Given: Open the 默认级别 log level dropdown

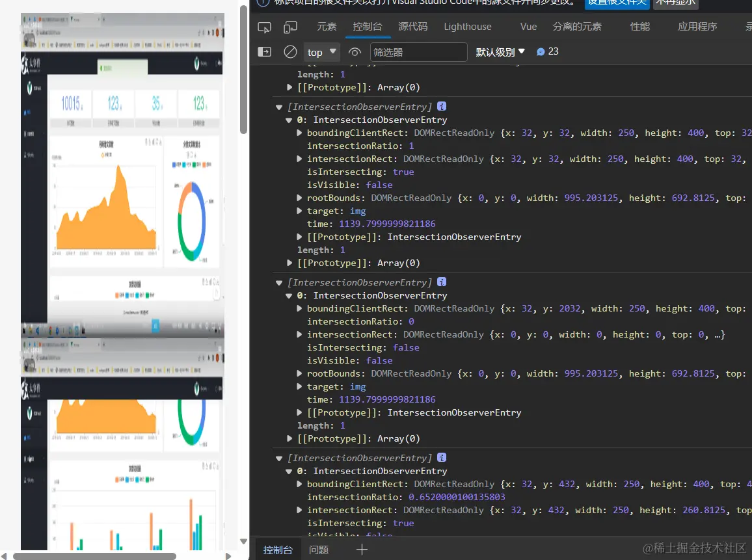Looking at the screenshot, I should (500, 52).
